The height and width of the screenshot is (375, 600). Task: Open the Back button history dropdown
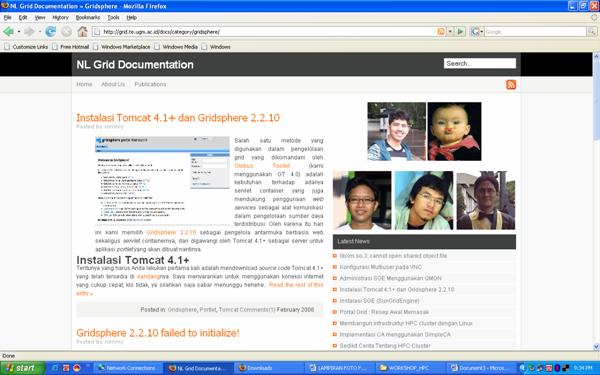point(19,32)
